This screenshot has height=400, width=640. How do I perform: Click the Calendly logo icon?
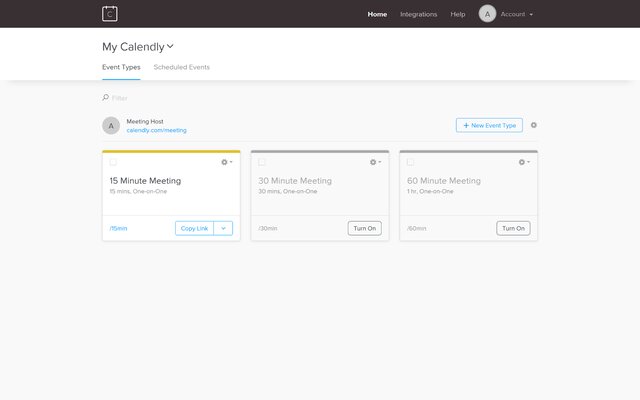tap(110, 14)
